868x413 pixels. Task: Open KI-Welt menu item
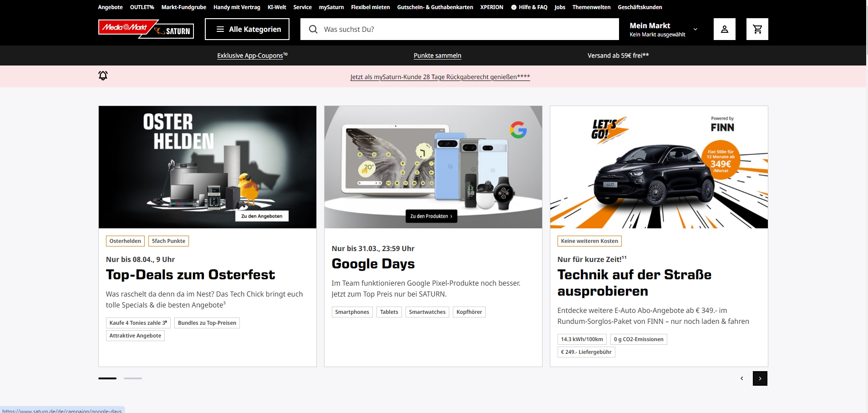277,7
